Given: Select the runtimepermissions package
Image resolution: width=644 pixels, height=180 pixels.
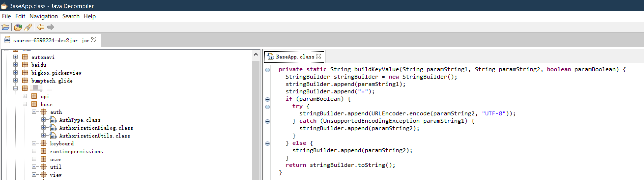Looking at the screenshot, I should (x=76, y=152).
